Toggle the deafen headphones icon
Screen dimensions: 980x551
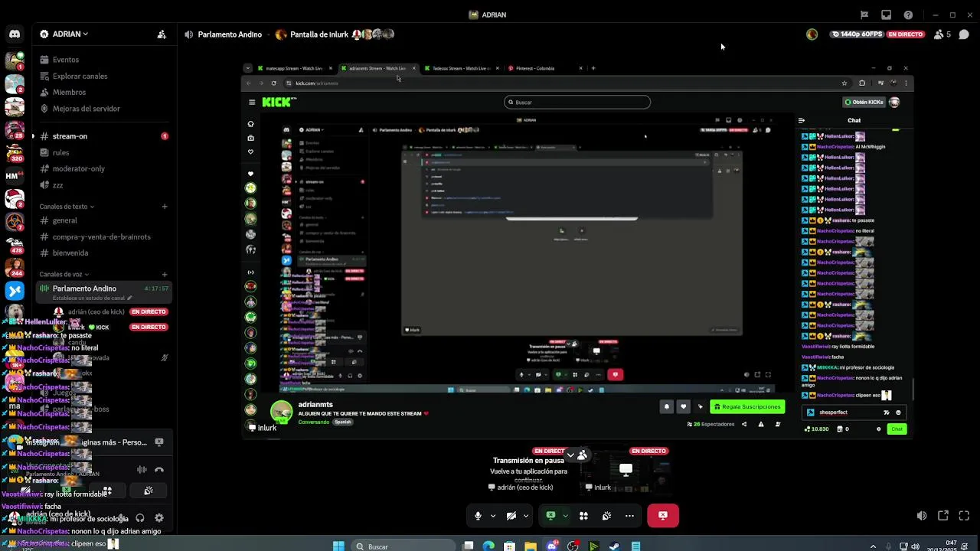140,518
